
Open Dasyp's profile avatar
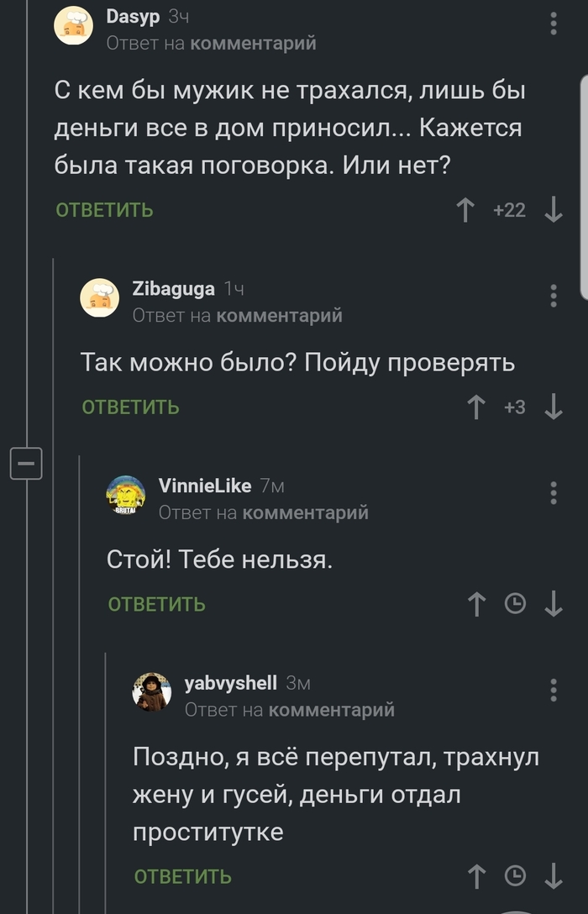point(73,27)
